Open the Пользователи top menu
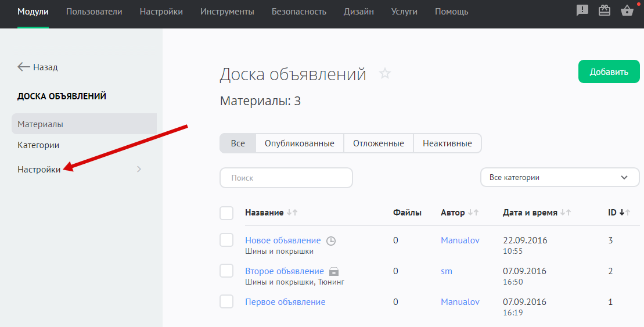 (94, 12)
